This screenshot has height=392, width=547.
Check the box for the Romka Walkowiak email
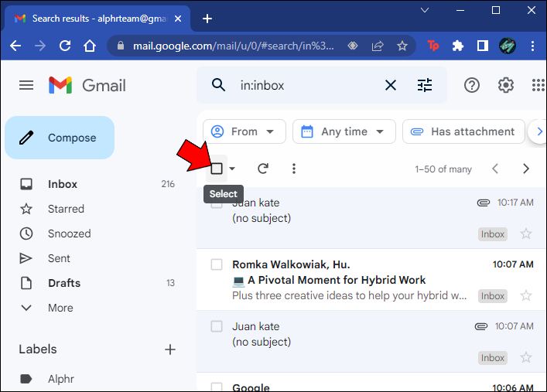217,264
